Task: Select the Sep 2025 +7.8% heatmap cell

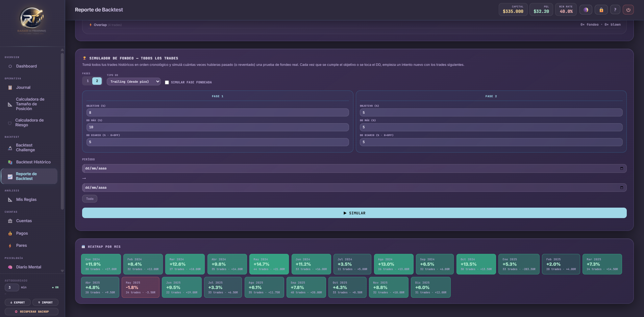Action: [306, 287]
